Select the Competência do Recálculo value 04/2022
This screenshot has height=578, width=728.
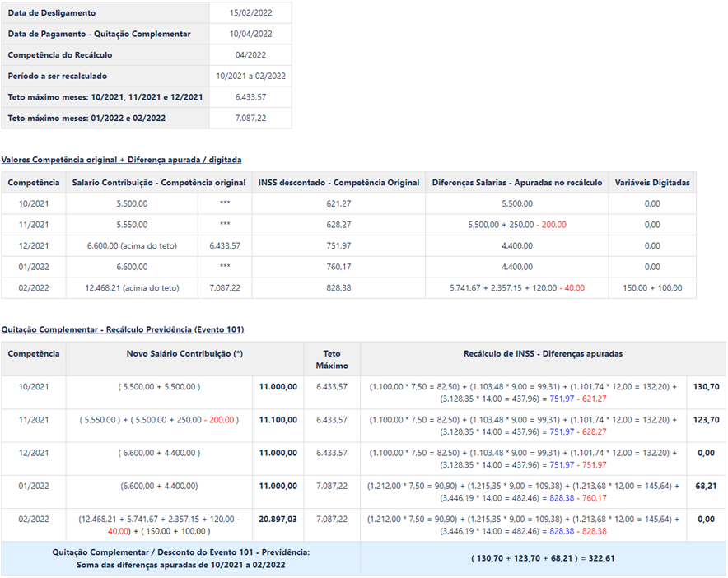[250, 55]
